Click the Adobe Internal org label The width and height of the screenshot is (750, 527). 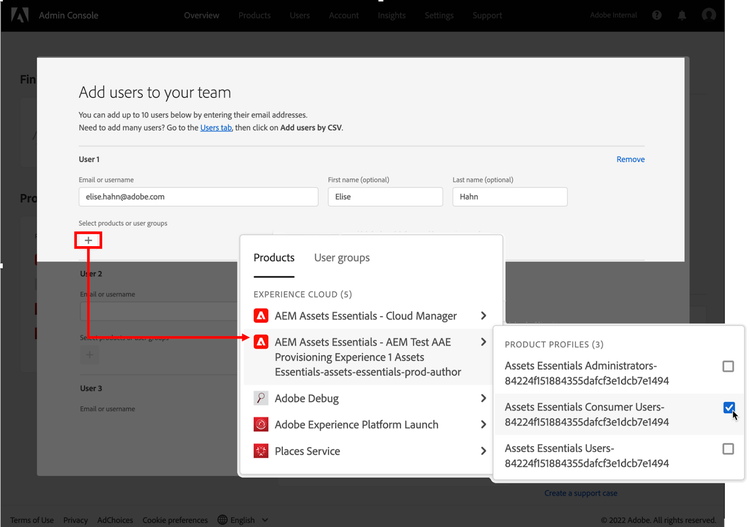pos(613,15)
